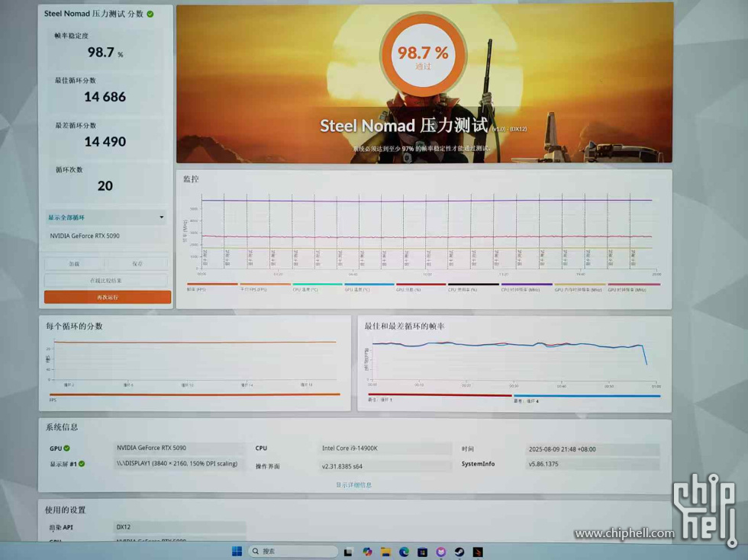This screenshot has height=560, width=748.
Task: Click the best loop score 14 686
Action: (105, 97)
